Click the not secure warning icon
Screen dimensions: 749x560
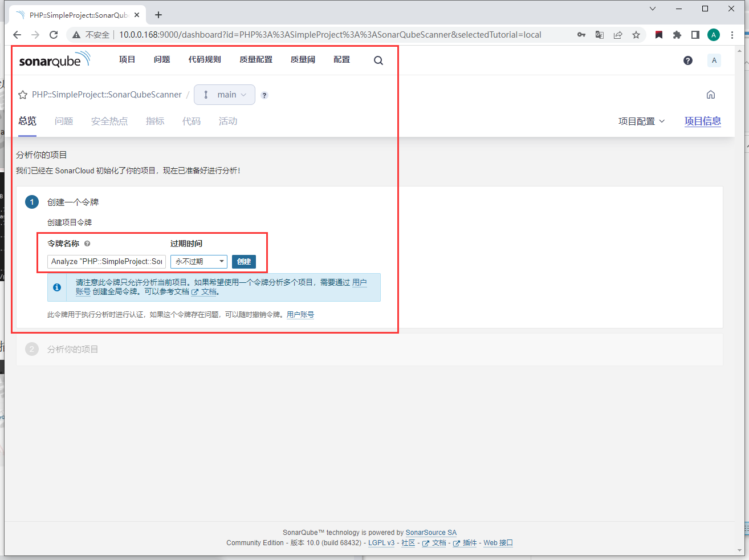point(76,35)
